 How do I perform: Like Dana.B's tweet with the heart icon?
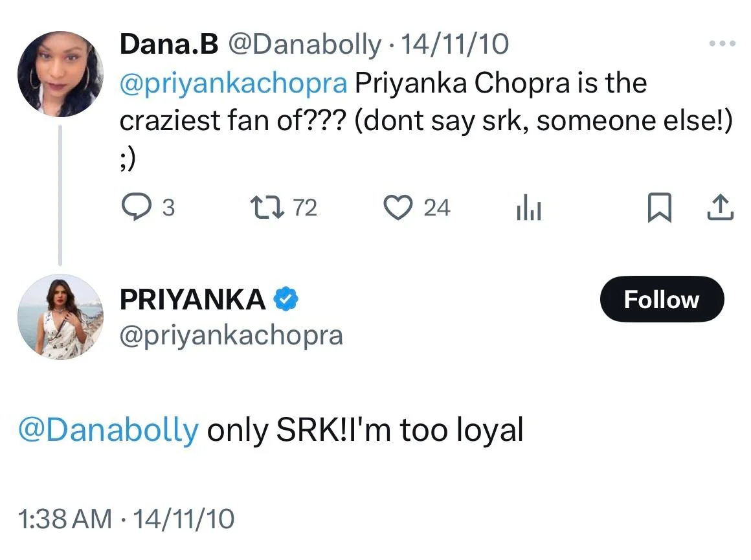pos(399,208)
